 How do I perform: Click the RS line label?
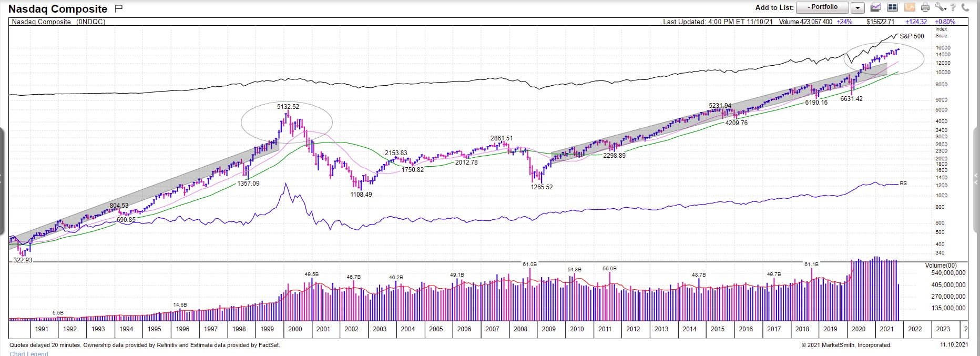tap(903, 184)
